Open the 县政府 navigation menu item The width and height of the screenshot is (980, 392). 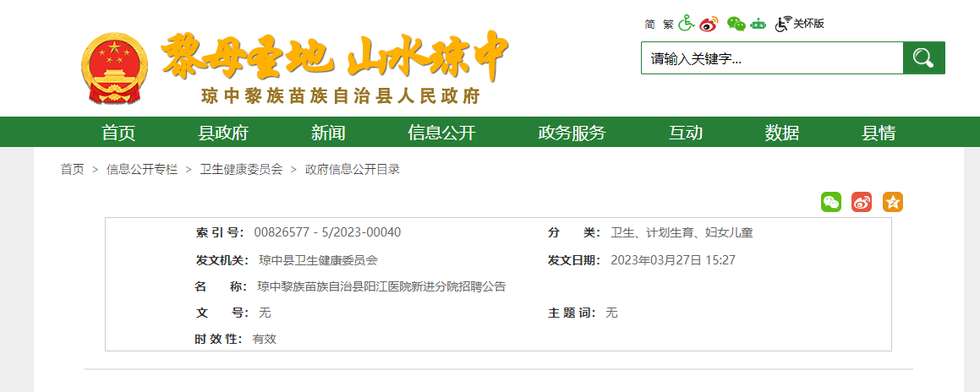pos(223,133)
